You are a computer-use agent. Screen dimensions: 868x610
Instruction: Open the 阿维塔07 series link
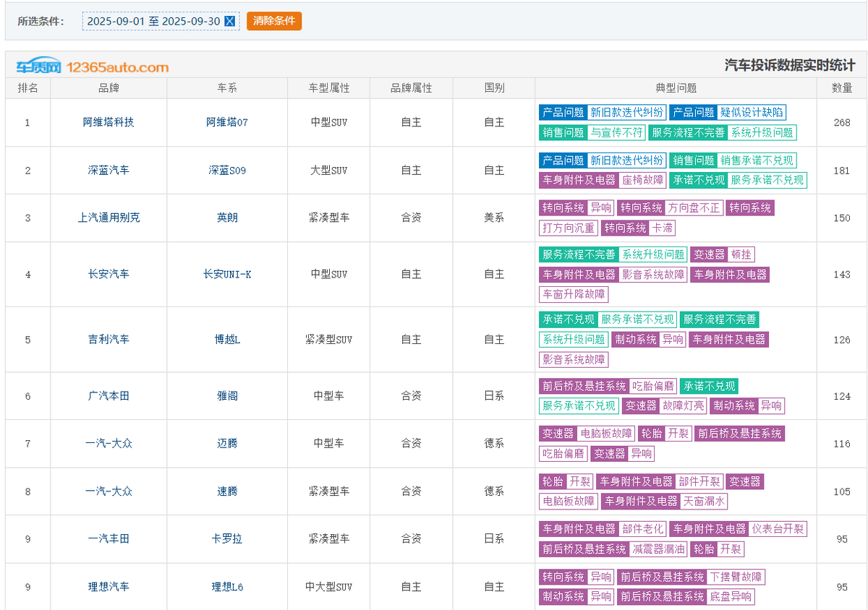[227, 122]
